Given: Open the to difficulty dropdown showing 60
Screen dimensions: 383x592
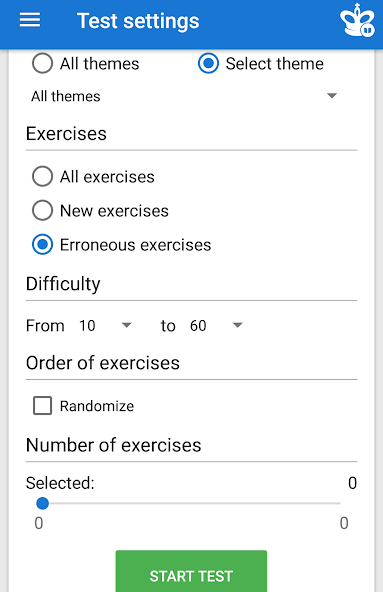Looking at the screenshot, I should [216, 325].
